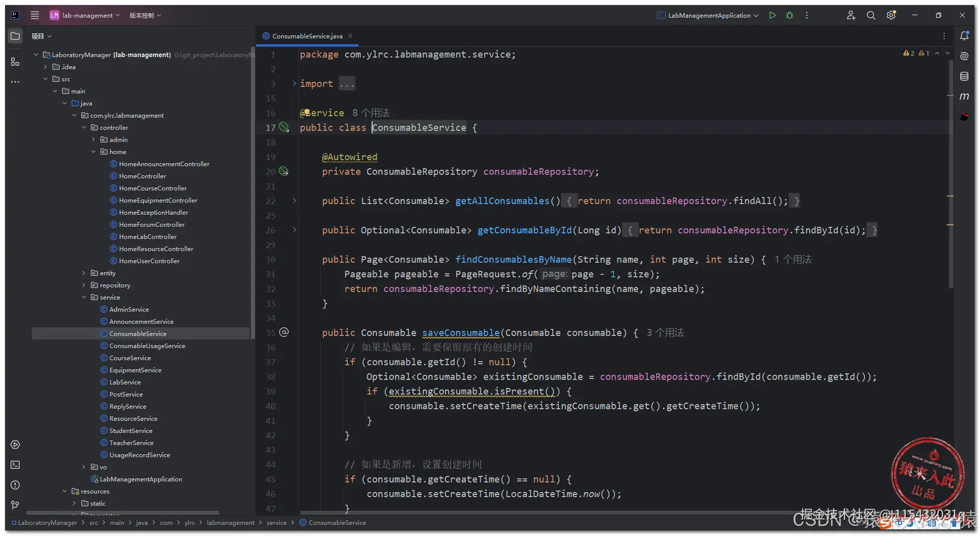
Task: Click LaboratoryManager in the breadcrumb bar
Action: click(x=47, y=523)
